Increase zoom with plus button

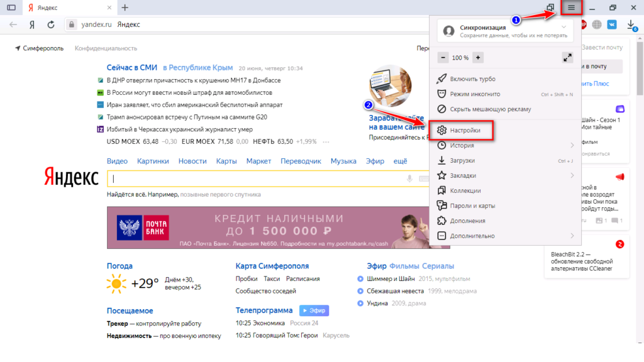coord(478,57)
